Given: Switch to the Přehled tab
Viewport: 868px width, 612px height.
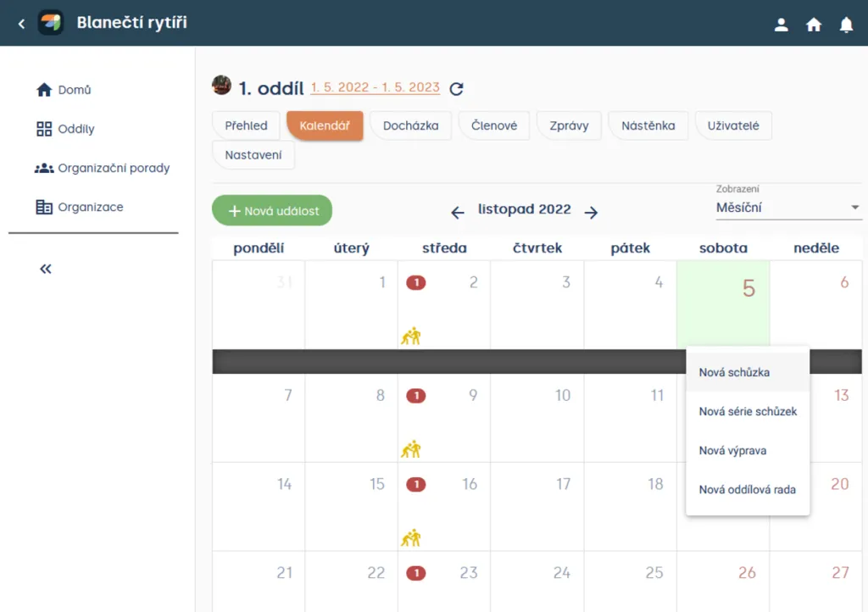Looking at the screenshot, I should [246, 125].
